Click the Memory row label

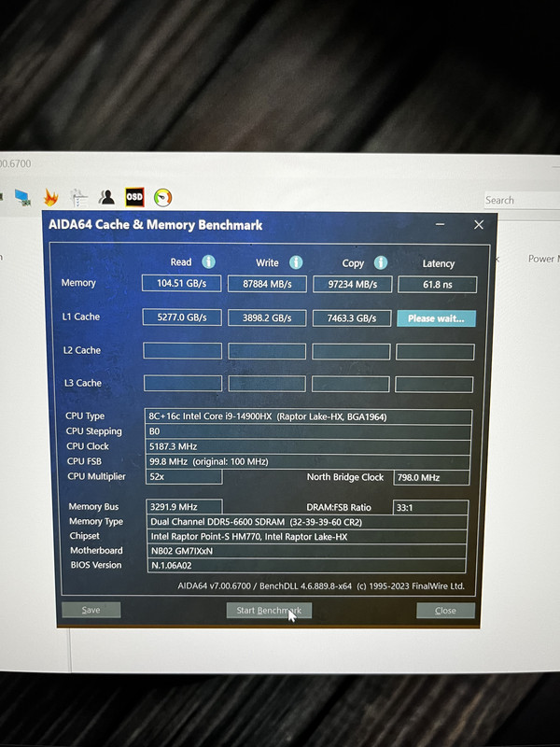pos(78,283)
